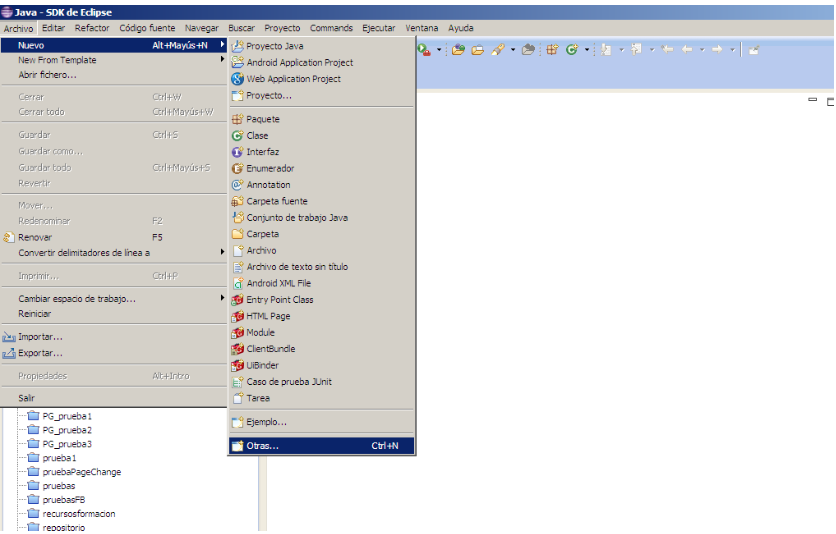Image resolution: width=836 pixels, height=534 pixels.
Task: Click the New Java Package toolbar icon
Action: (552, 50)
